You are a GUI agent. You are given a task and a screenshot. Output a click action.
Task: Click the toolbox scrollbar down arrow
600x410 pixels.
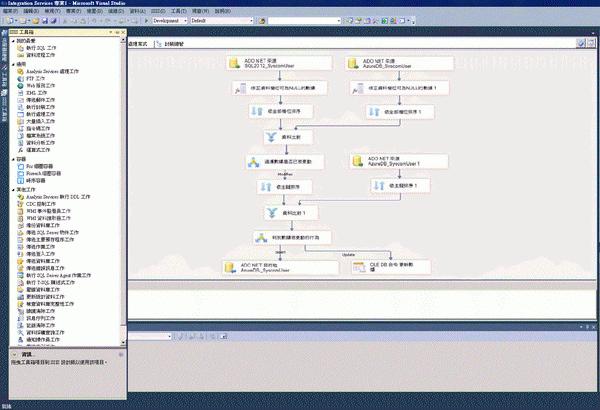(x=123, y=342)
